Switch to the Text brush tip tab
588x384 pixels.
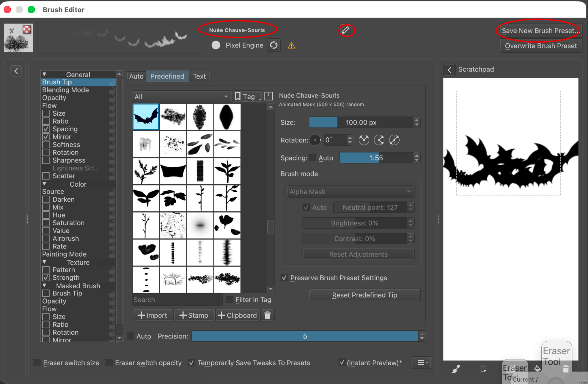(199, 76)
